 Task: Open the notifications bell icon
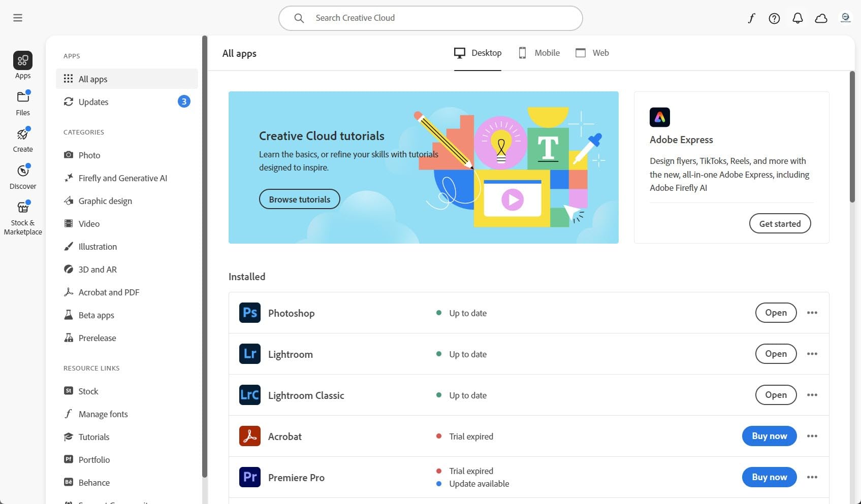pyautogui.click(x=798, y=18)
